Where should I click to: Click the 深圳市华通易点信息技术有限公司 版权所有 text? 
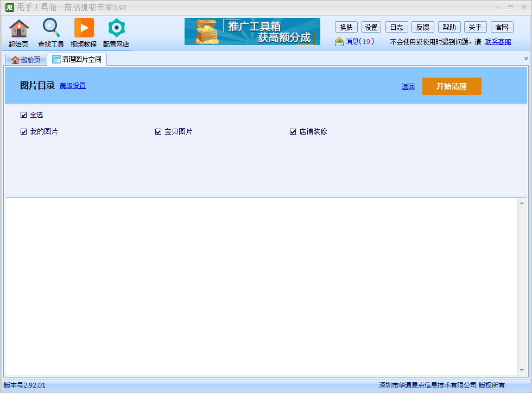coord(442,385)
